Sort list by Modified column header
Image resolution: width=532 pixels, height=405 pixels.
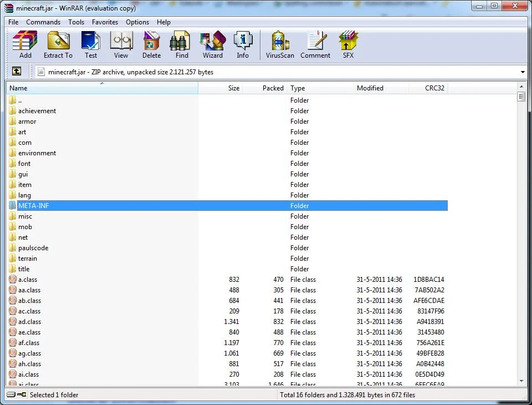pos(381,88)
